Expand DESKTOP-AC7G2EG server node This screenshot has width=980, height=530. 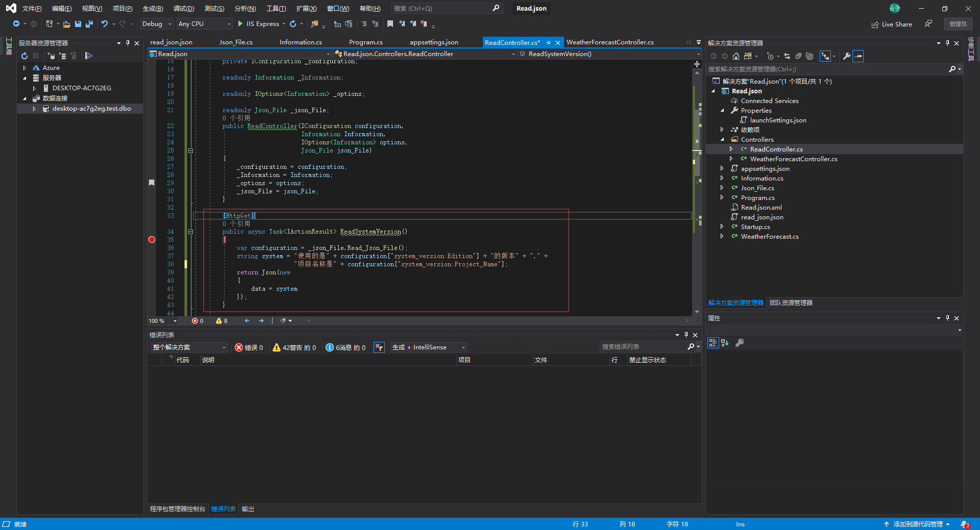tap(34, 88)
